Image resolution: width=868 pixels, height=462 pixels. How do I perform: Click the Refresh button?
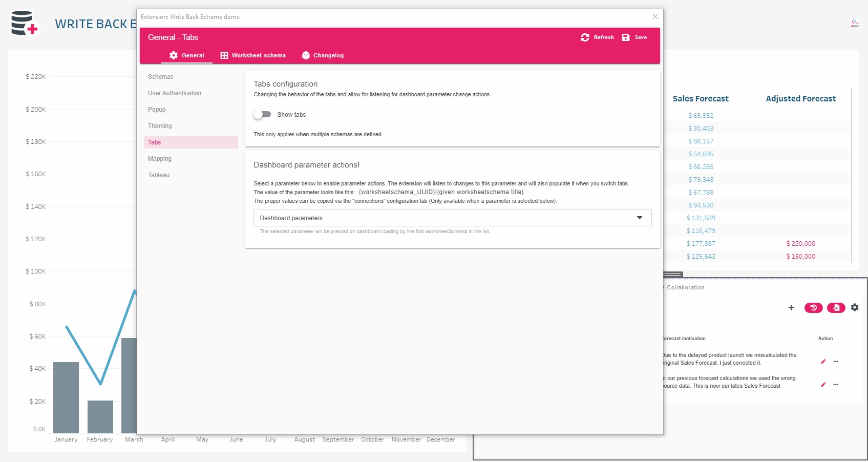tap(597, 37)
